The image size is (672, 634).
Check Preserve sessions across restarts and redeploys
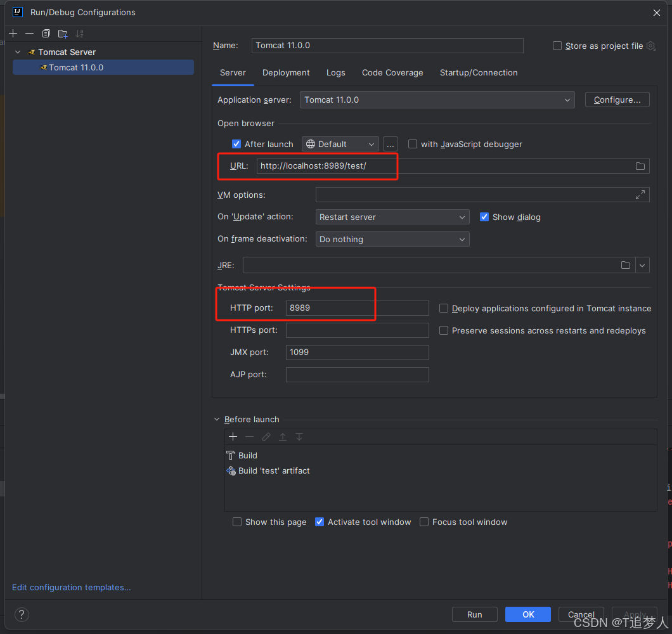444,330
